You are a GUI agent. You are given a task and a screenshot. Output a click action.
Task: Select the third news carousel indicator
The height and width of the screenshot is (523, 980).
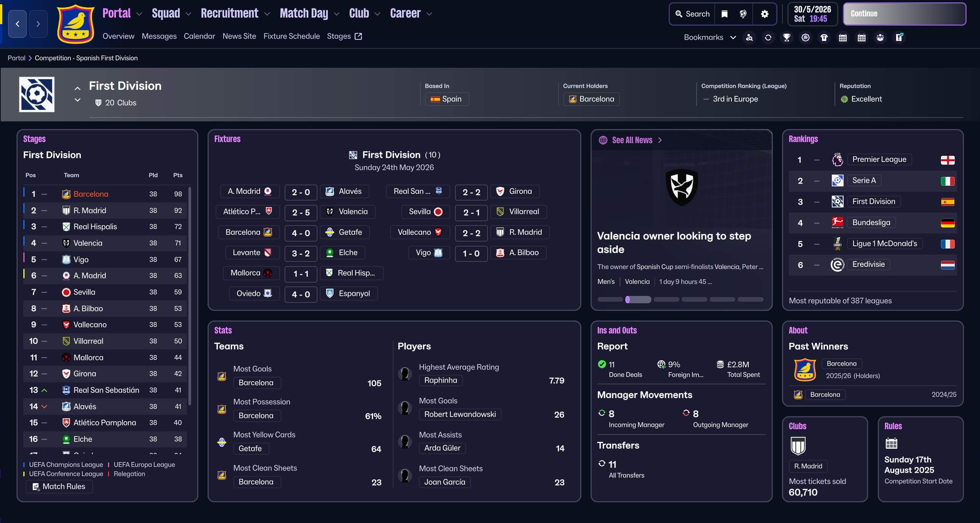coord(666,299)
